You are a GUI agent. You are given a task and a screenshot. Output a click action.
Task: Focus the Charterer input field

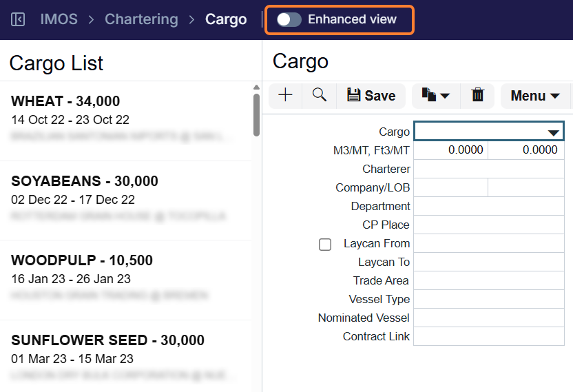[x=489, y=169]
